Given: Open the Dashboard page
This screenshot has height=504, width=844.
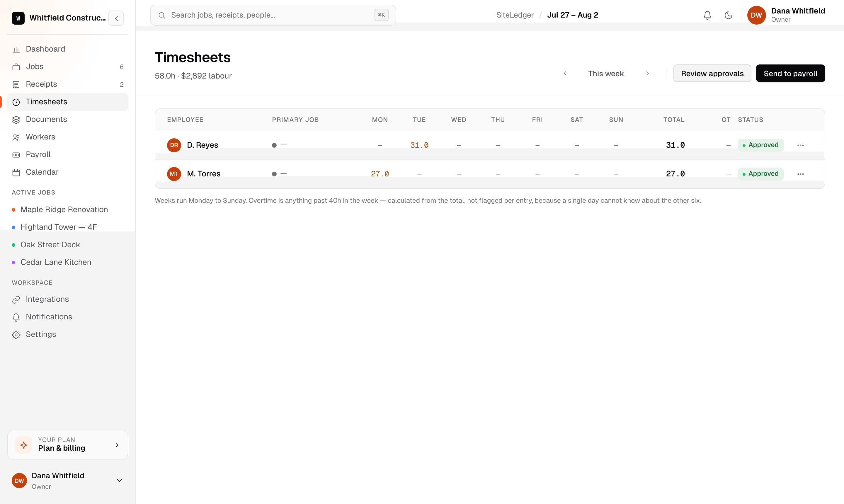Looking at the screenshot, I should click(68, 49).
